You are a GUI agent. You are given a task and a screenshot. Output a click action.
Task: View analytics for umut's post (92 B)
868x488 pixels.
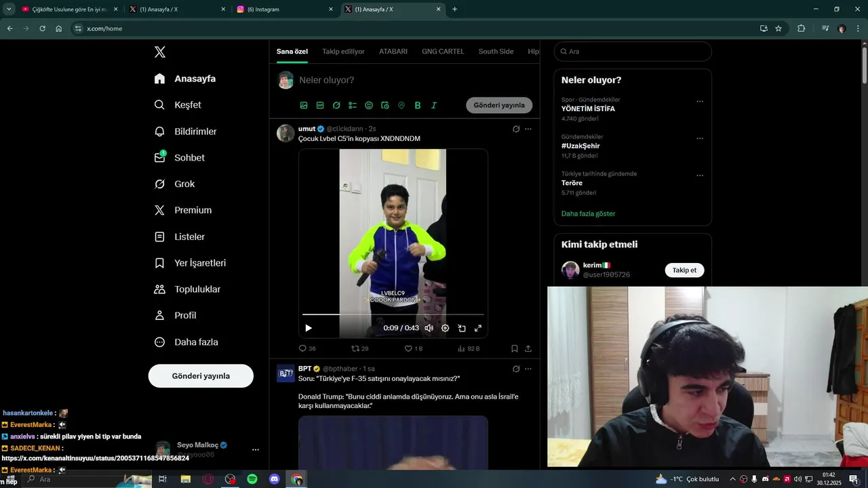click(x=469, y=348)
